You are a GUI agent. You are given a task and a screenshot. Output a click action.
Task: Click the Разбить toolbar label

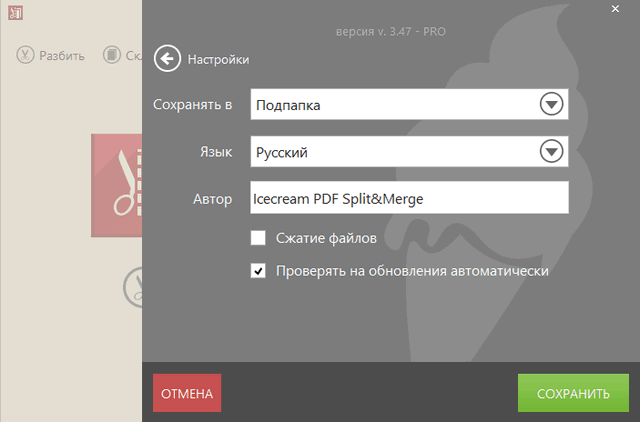tap(62, 56)
